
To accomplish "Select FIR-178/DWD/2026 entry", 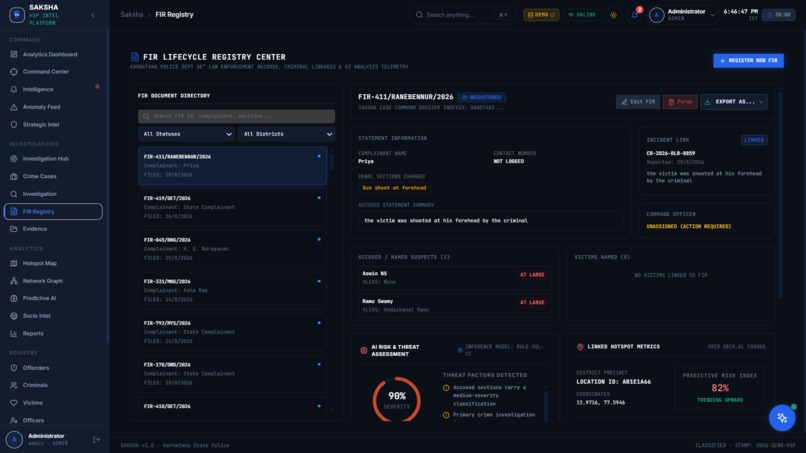I will coord(232,374).
